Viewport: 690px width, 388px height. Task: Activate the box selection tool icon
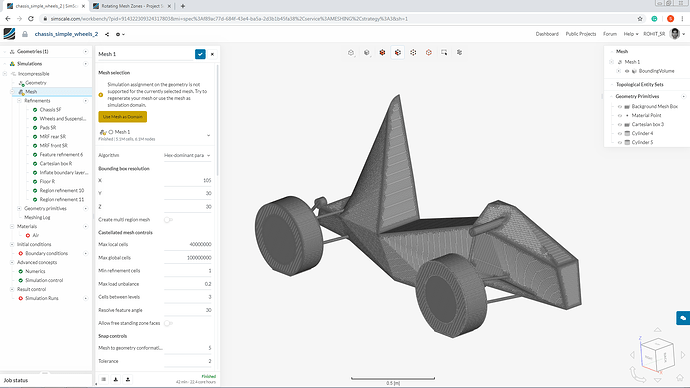click(x=444, y=52)
